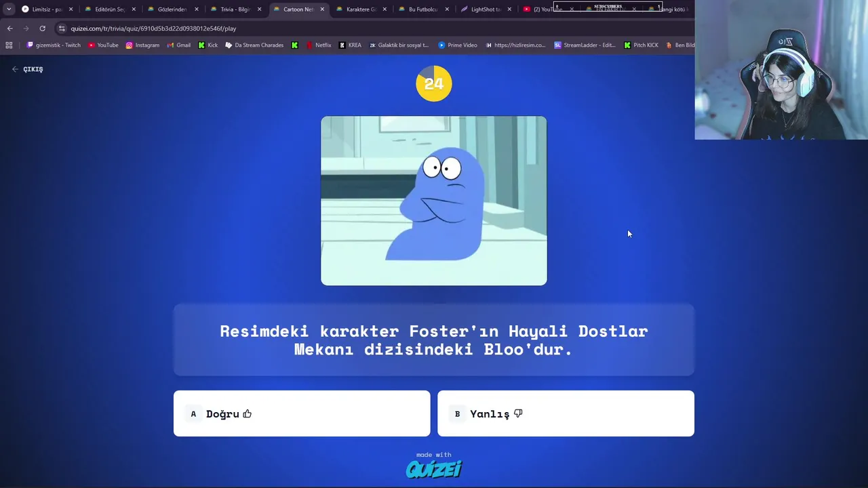Click the browser forward arrow

click(x=26, y=28)
